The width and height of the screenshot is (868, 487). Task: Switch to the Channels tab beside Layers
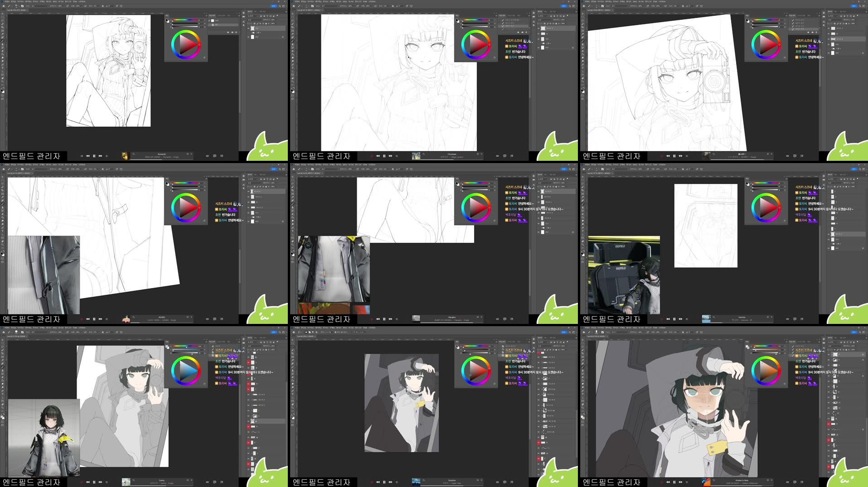pos(255,12)
